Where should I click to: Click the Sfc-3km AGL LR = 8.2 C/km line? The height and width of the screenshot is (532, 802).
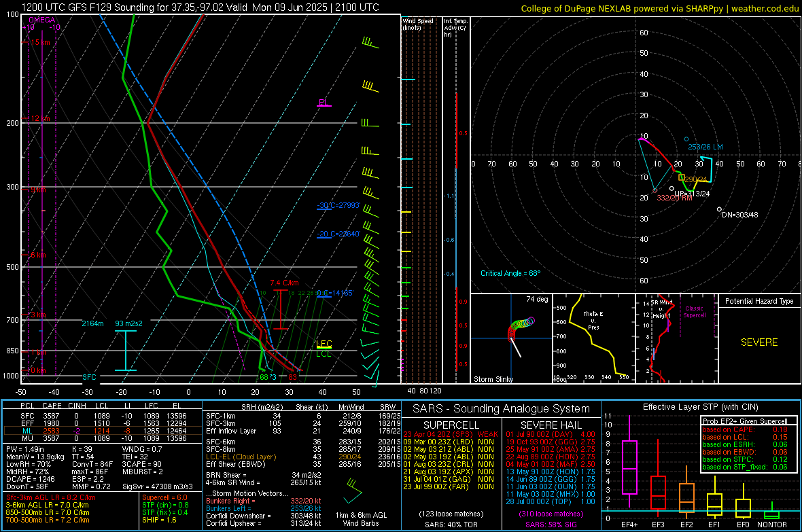pyautogui.click(x=51, y=497)
